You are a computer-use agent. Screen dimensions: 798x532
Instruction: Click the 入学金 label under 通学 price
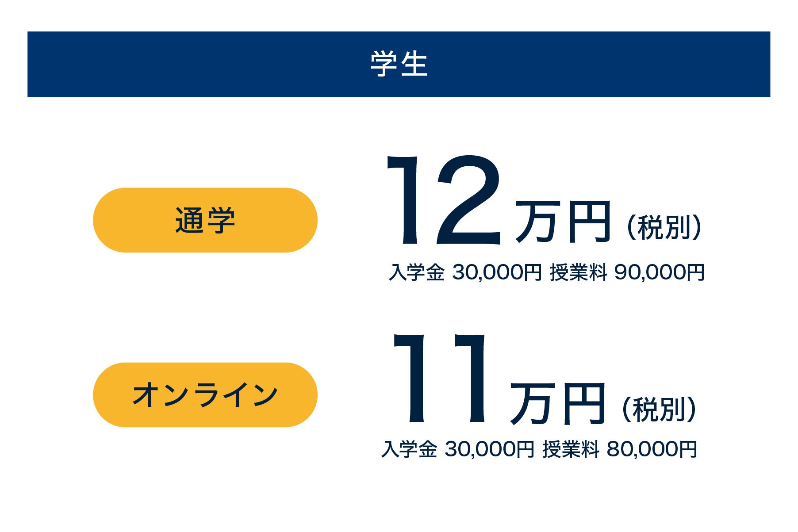(416, 272)
